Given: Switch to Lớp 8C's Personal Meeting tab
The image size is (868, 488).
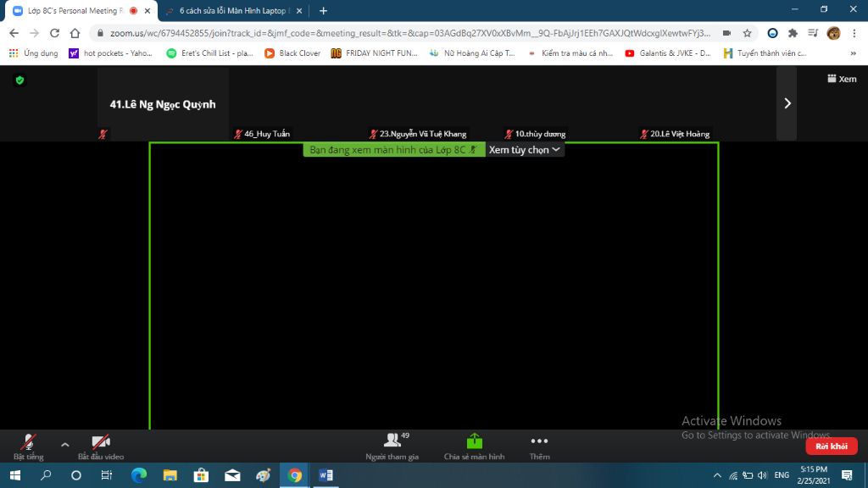Looking at the screenshot, I should (x=75, y=10).
